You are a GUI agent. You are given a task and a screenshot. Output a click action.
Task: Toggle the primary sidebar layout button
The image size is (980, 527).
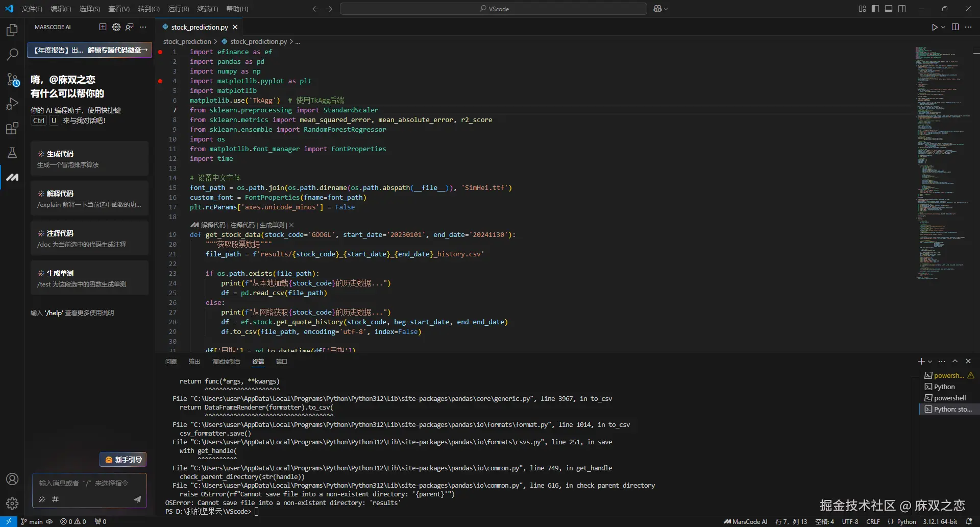click(x=875, y=9)
